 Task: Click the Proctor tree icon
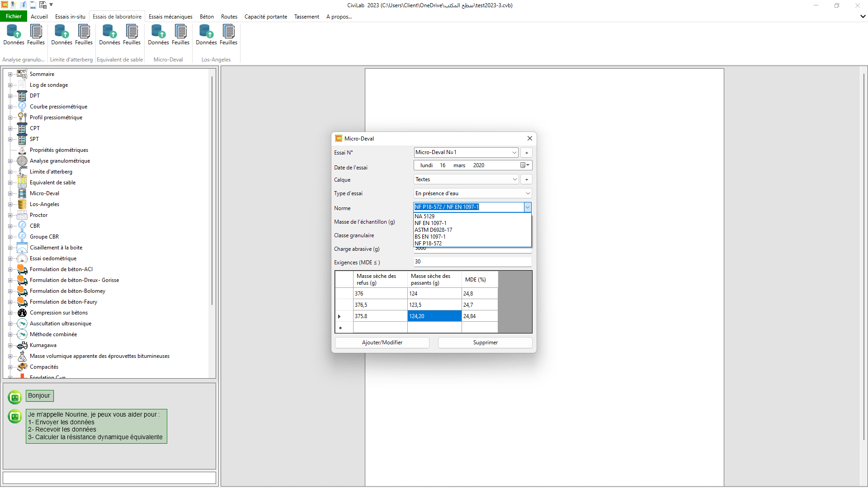coord(22,215)
